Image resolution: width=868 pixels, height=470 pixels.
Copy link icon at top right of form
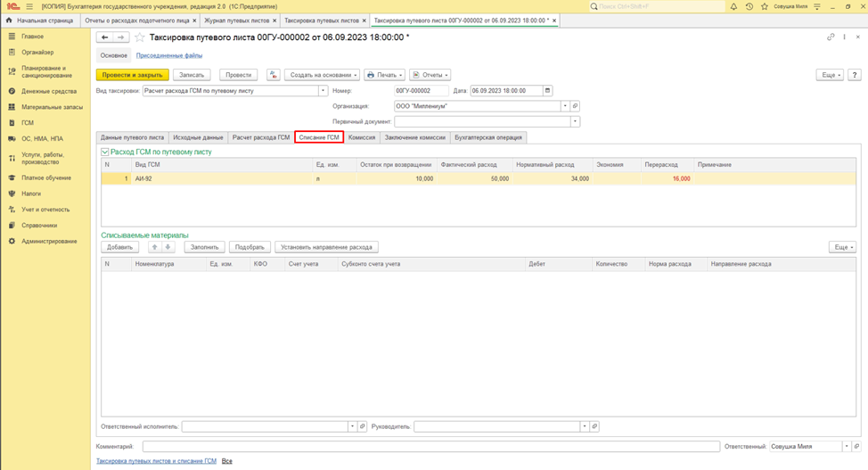tap(831, 37)
